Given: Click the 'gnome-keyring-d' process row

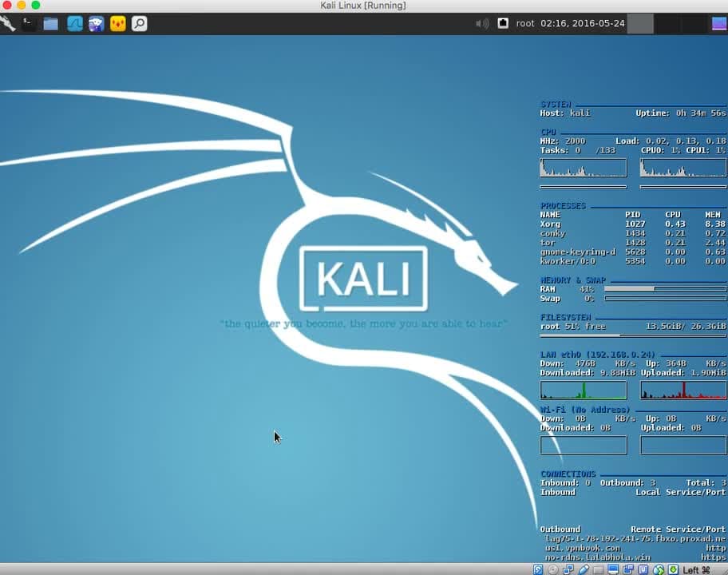Looking at the screenshot, I should coord(633,252).
